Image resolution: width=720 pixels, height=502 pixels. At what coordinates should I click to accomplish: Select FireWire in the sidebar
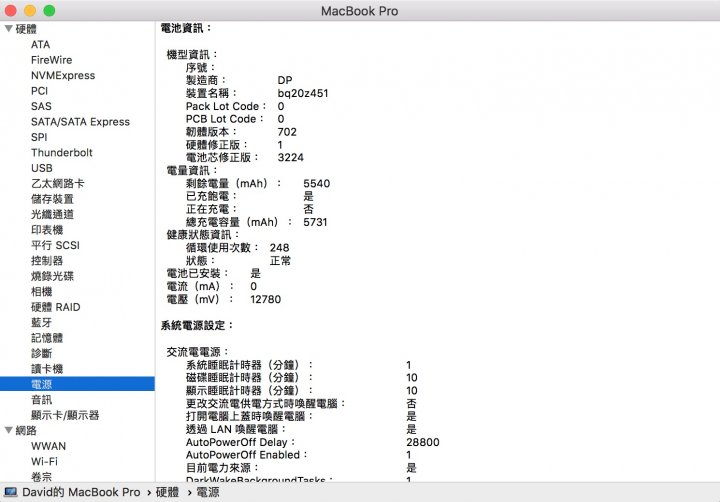51,60
